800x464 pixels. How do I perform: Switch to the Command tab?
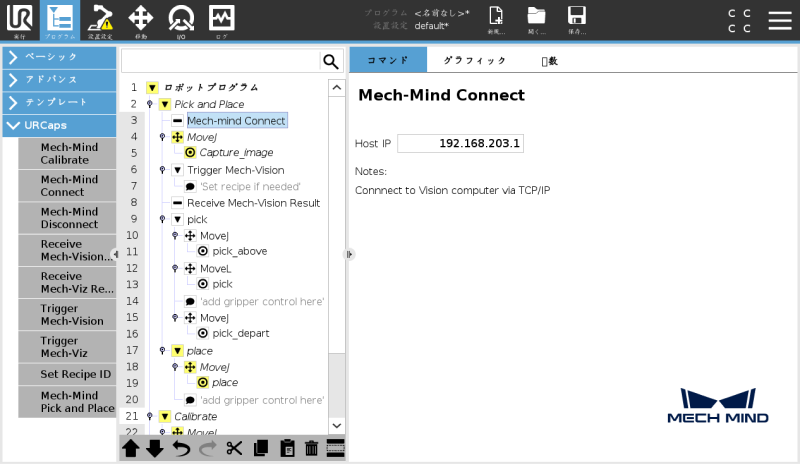(x=388, y=60)
